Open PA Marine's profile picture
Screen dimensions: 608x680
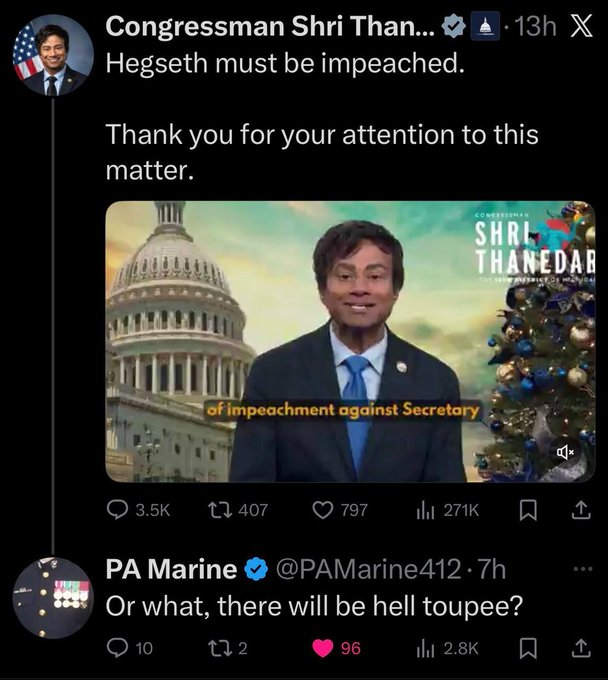pos(53,597)
